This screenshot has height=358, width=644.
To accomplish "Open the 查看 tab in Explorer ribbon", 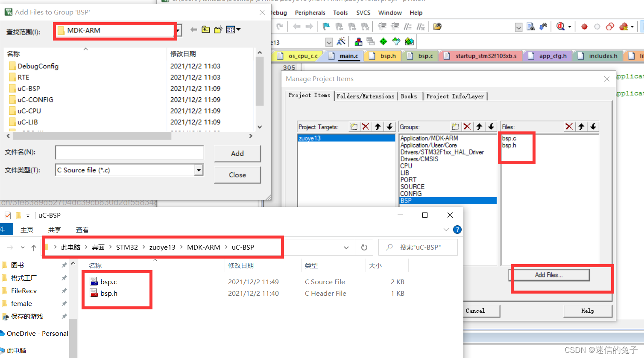I will pos(82,230).
